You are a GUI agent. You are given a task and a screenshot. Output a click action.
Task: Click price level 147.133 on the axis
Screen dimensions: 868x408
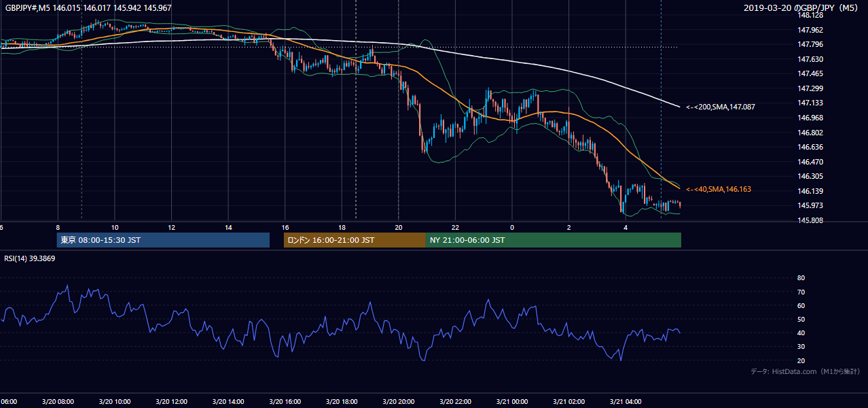(x=810, y=103)
